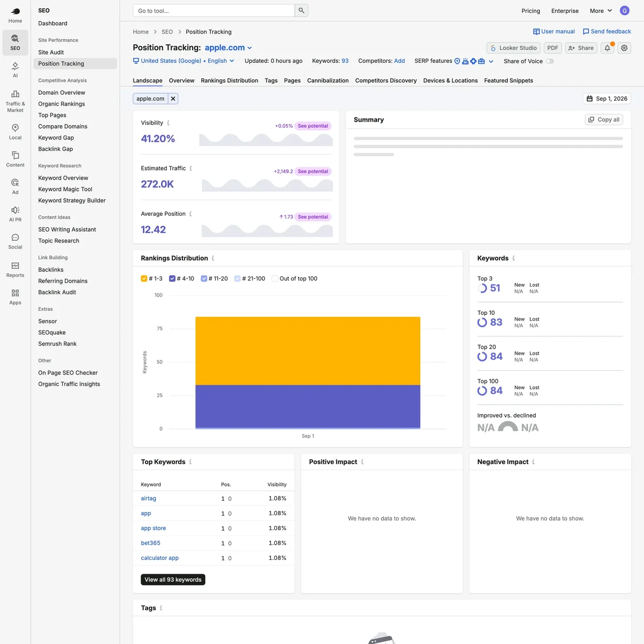
Task: Open the Ad sidebar section
Action: click(15, 187)
